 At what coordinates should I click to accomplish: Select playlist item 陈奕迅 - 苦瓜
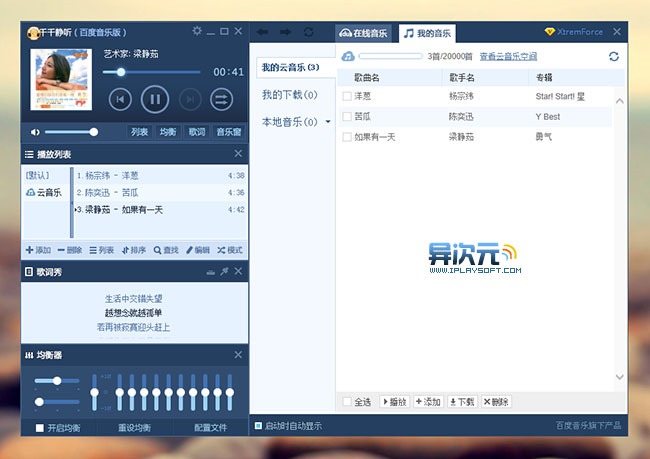[x=161, y=192]
